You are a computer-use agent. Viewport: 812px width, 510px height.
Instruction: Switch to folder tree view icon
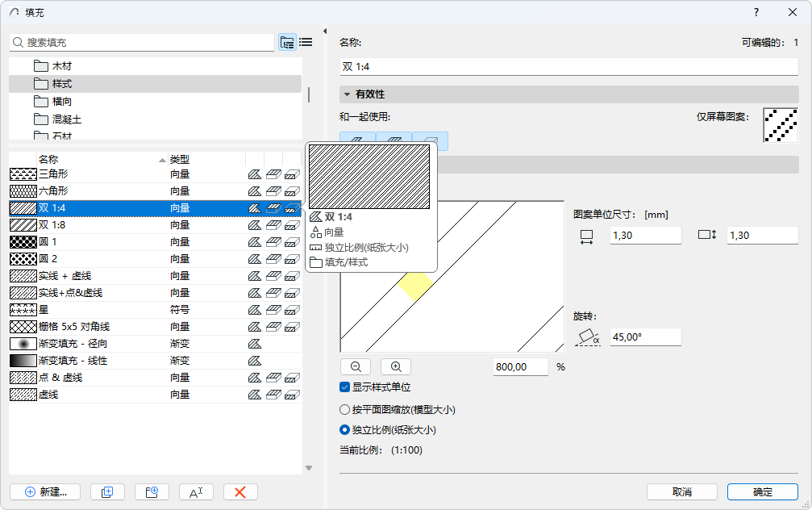(x=287, y=42)
